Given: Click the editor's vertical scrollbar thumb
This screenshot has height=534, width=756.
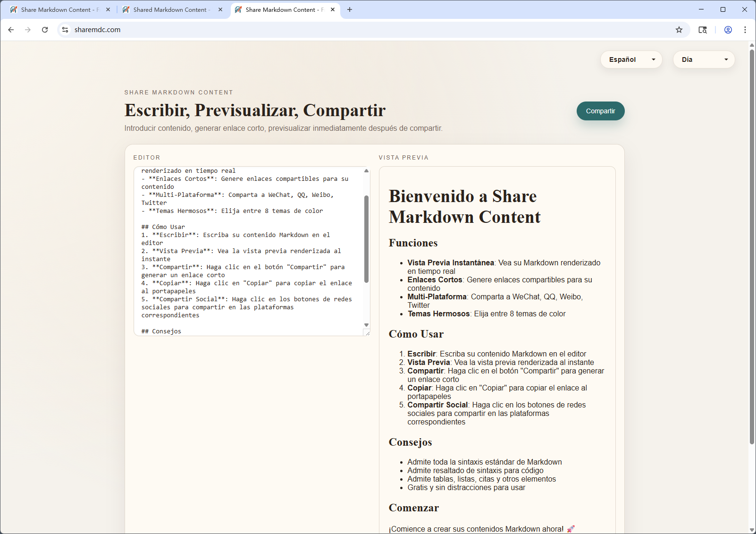Looking at the screenshot, I should [x=366, y=238].
